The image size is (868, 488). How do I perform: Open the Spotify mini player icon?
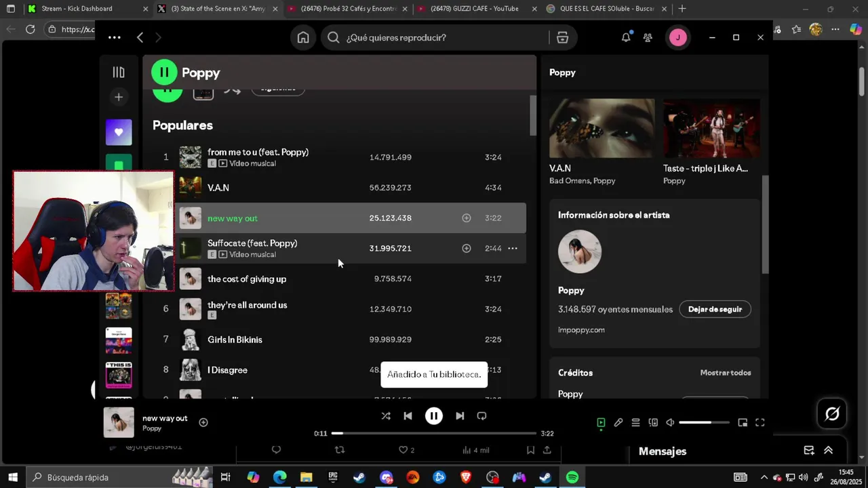743,423
